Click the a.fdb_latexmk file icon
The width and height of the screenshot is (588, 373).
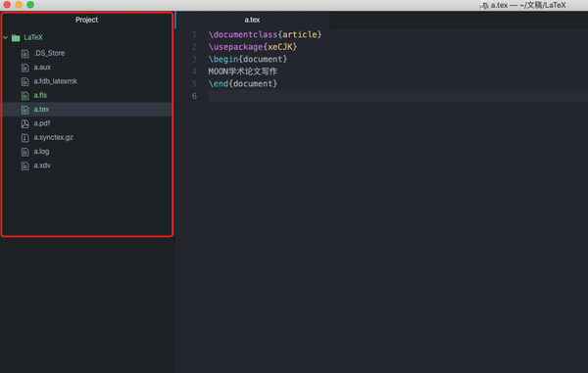(25, 81)
